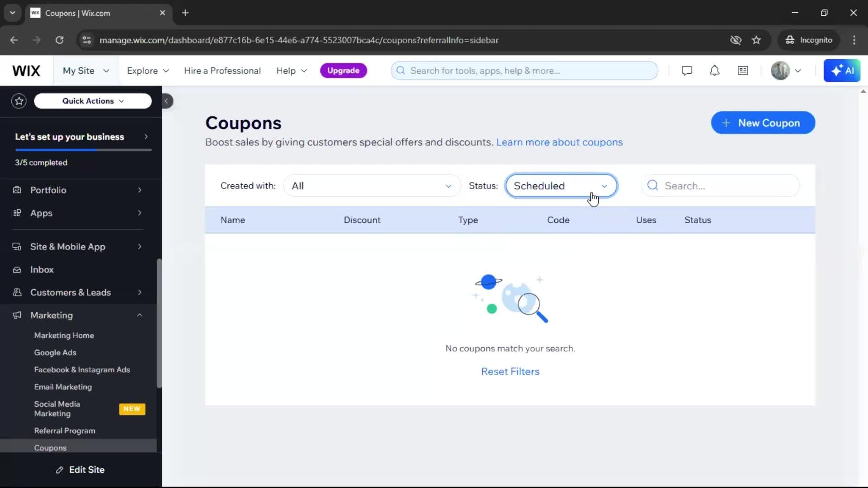Viewport: 868px width, 488px height.
Task: Click the setup progress bar
Action: tap(83, 150)
